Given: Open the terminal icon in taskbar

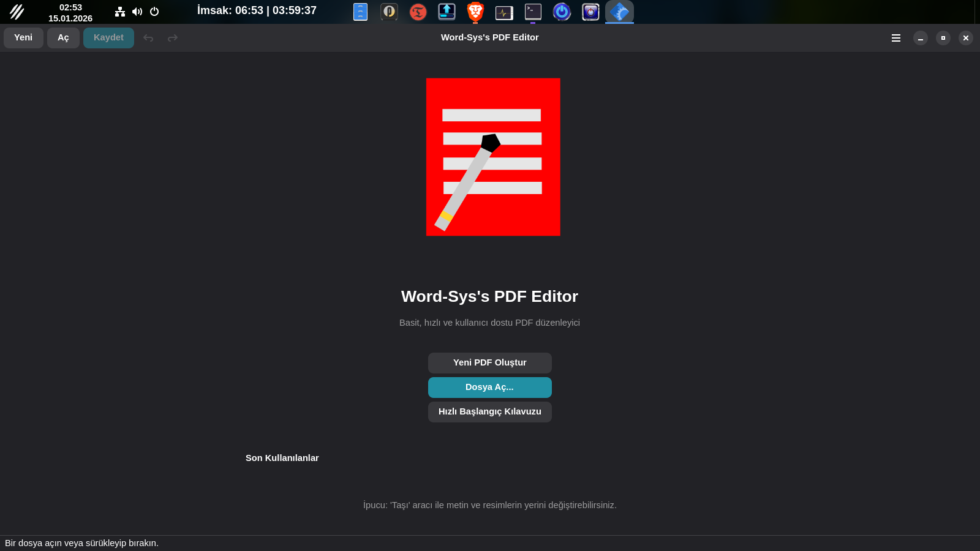Looking at the screenshot, I should (x=533, y=12).
